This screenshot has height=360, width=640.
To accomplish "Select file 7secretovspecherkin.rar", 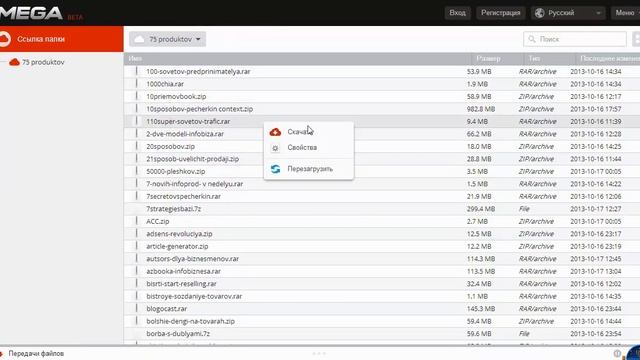I will pos(183,196).
